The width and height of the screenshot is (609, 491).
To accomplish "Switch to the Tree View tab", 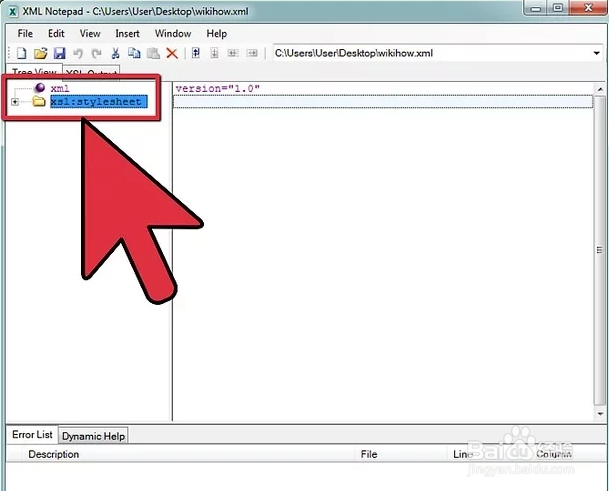I will point(34,71).
